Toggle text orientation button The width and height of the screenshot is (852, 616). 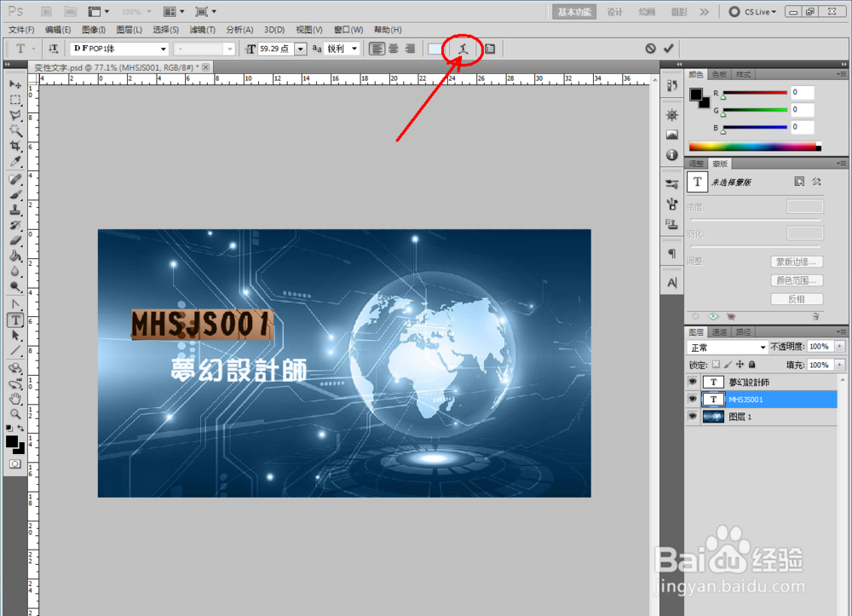pos(53,49)
